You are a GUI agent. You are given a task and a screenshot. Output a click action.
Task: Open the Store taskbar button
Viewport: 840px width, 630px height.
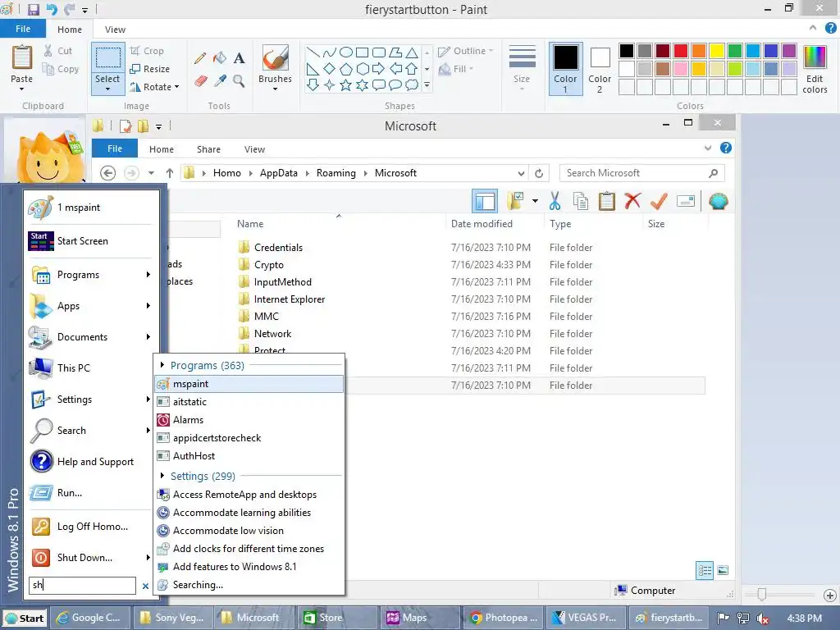pos(338,618)
